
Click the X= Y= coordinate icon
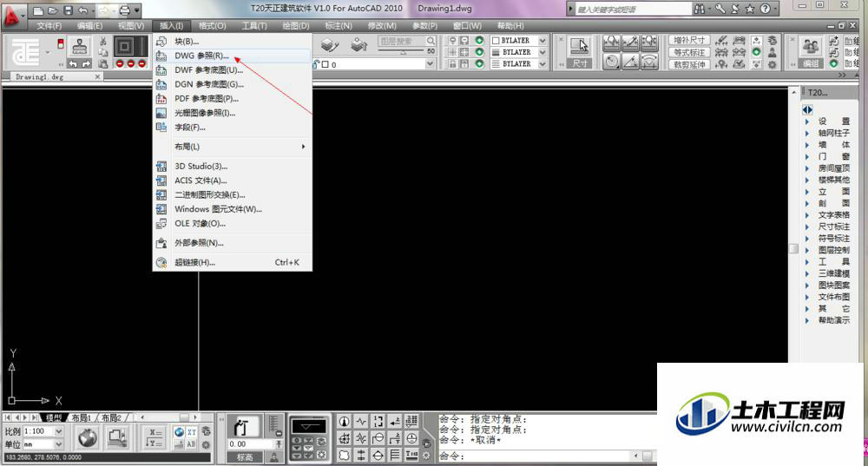[155, 437]
